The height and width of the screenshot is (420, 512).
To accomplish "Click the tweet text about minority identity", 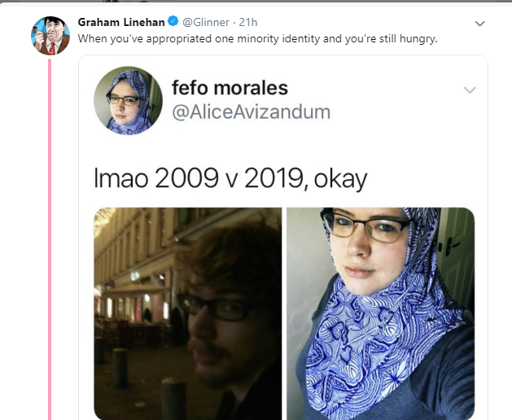I will pyautogui.click(x=258, y=39).
